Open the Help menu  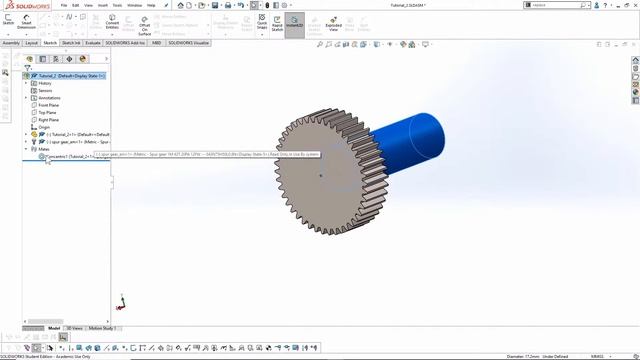151,5
